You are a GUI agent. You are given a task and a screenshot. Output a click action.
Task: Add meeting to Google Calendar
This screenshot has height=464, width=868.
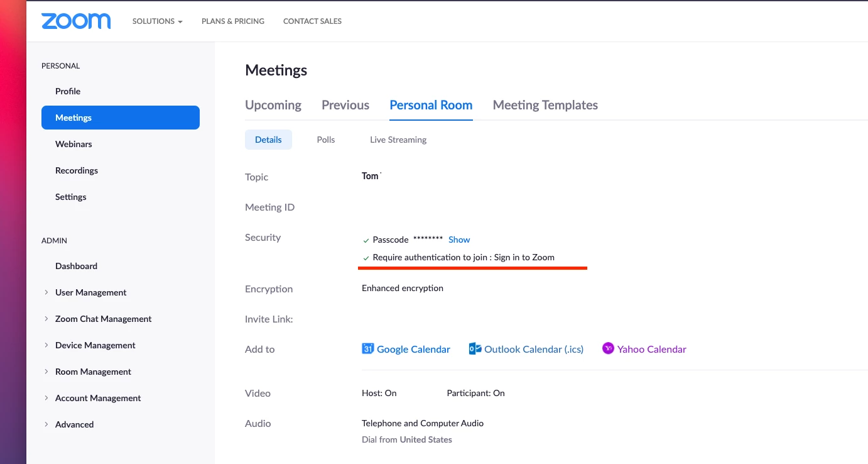[413, 349]
